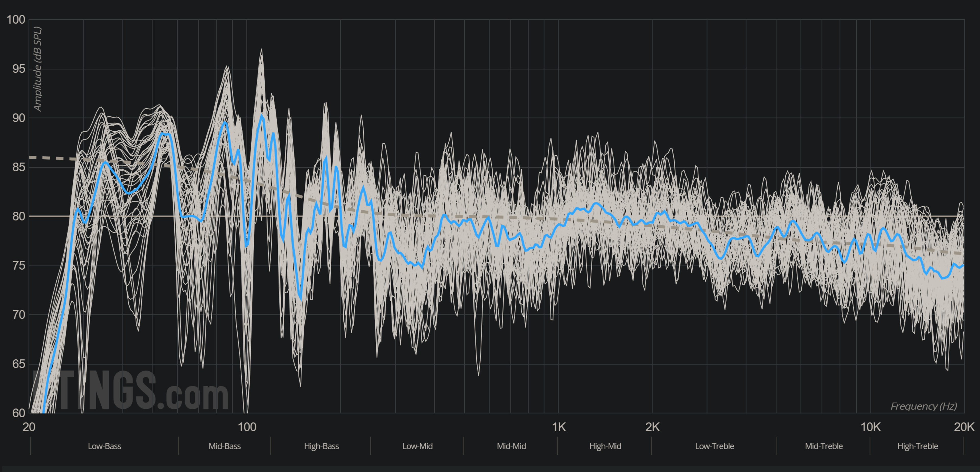Click the 10K frequency axis tick label

870,427
